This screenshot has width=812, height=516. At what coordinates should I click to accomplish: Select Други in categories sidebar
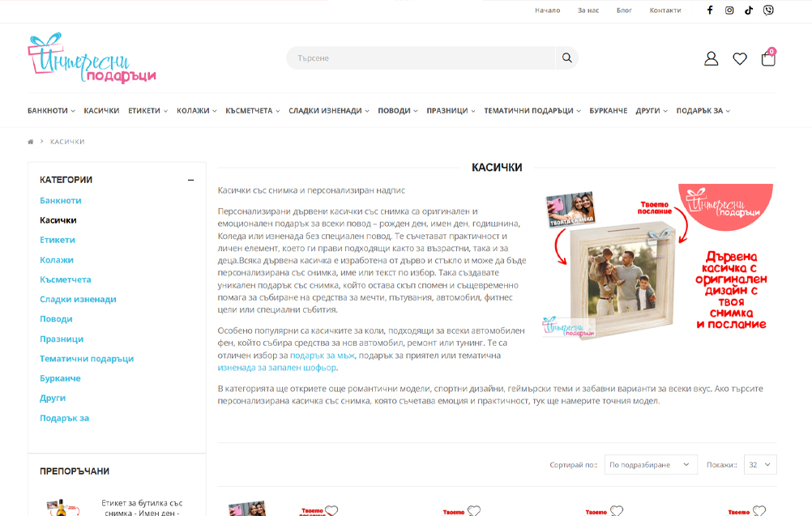click(x=53, y=398)
